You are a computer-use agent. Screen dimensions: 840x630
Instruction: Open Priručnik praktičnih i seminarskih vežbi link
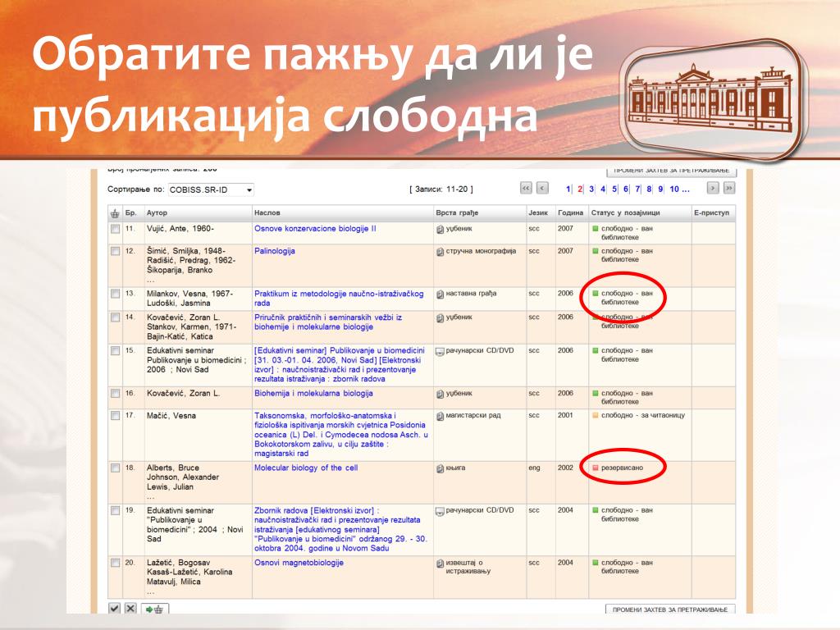[x=328, y=322]
